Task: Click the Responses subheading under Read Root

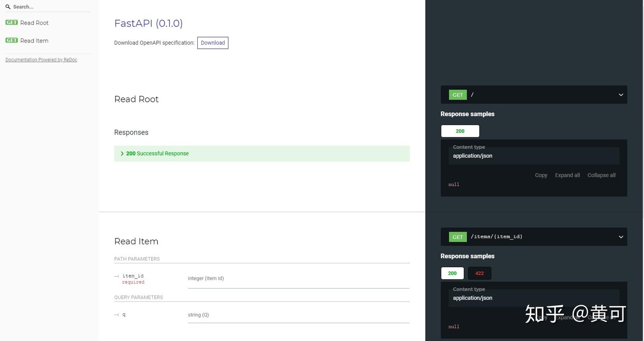Action: 131,132
